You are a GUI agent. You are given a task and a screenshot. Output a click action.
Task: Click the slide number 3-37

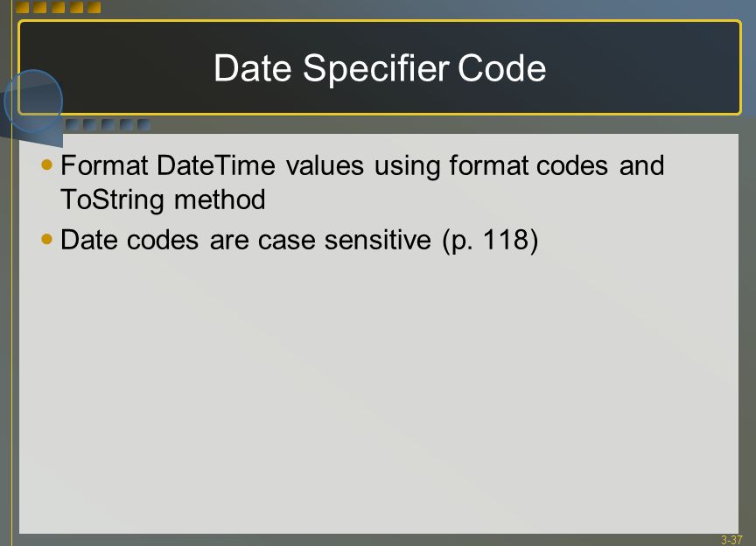click(731, 540)
